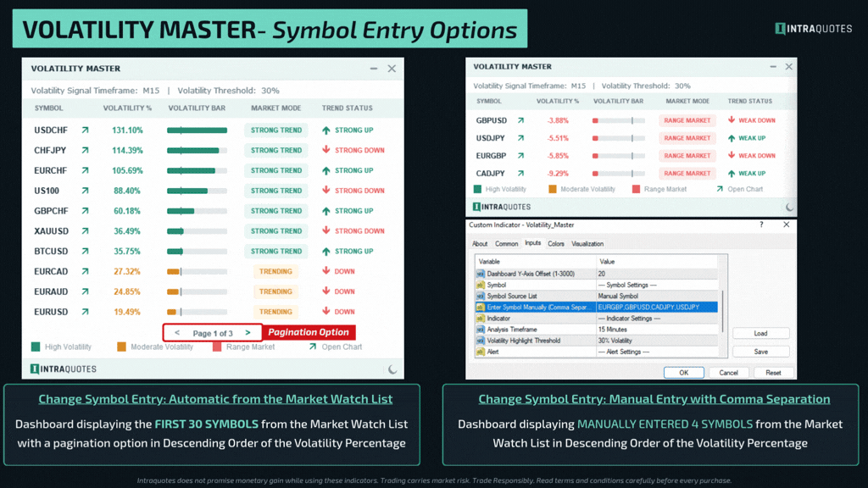Image resolution: width=868 pixels, height=488 pixels.
Task: Select Analysis Timeframe value 15 Minutes
Action: coord(657,330)
